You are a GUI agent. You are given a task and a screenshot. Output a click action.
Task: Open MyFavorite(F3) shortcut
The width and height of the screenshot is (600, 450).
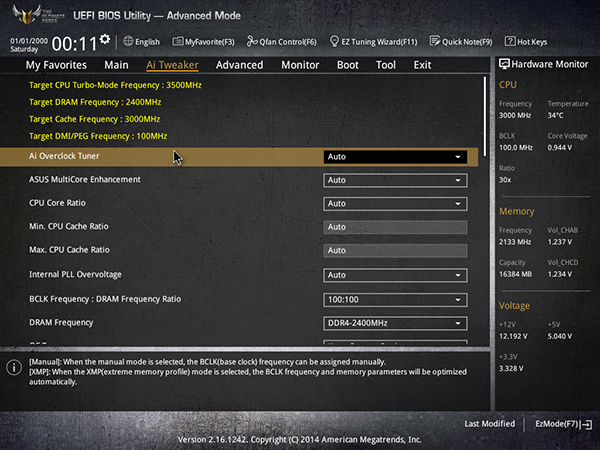pos(203,42)
